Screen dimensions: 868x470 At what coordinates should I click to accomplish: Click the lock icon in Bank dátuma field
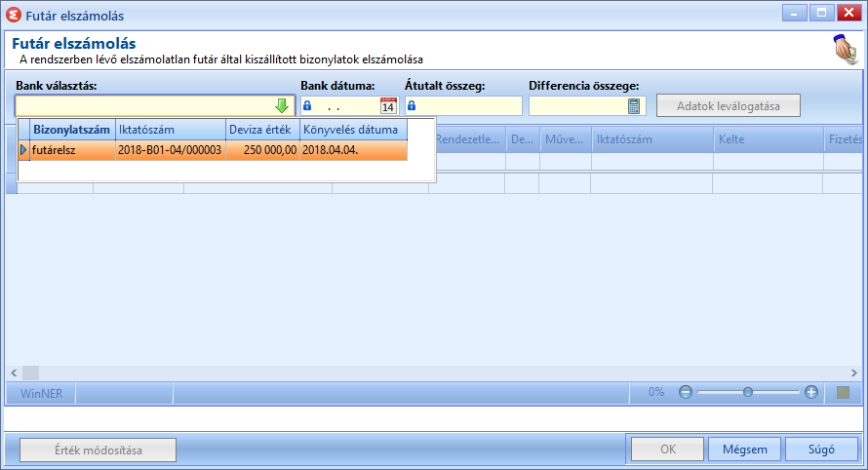[x=307, y=105]
